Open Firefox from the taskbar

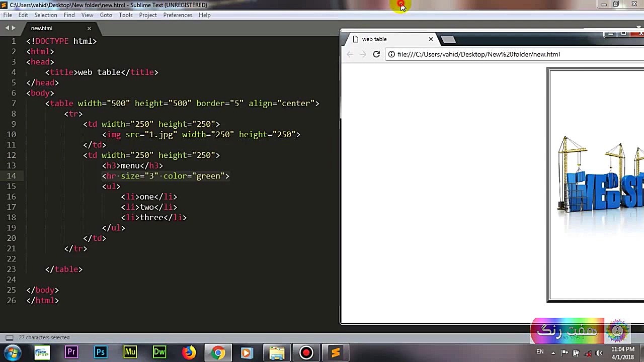[x=189, y=352]
